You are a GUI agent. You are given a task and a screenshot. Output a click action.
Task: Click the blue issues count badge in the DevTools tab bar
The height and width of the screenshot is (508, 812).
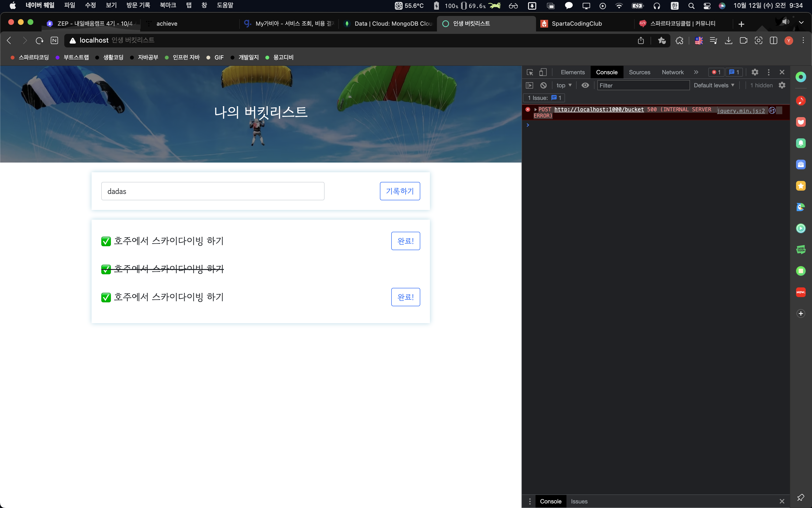coord(734,72)
